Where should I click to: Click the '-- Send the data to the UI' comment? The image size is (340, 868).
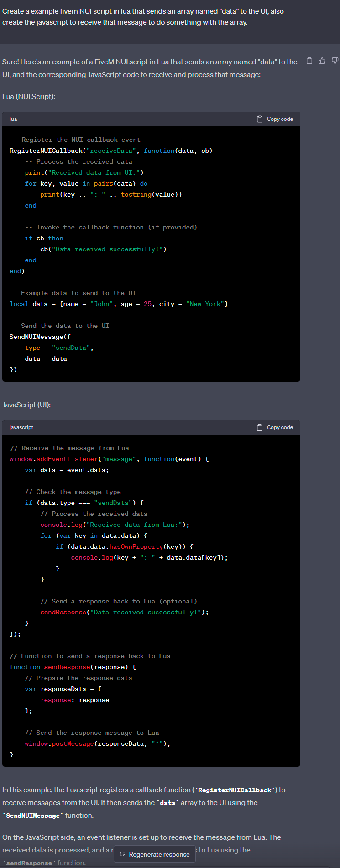pos(60,326)
